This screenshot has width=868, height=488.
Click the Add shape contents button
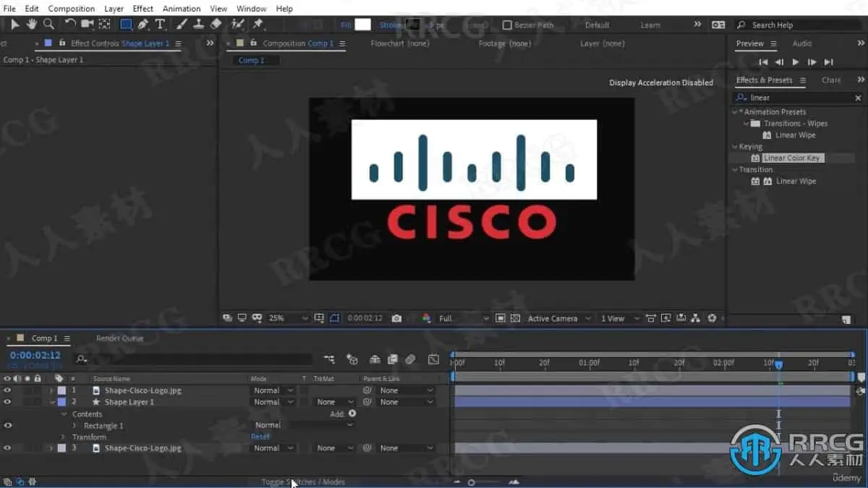pos(352,414)
